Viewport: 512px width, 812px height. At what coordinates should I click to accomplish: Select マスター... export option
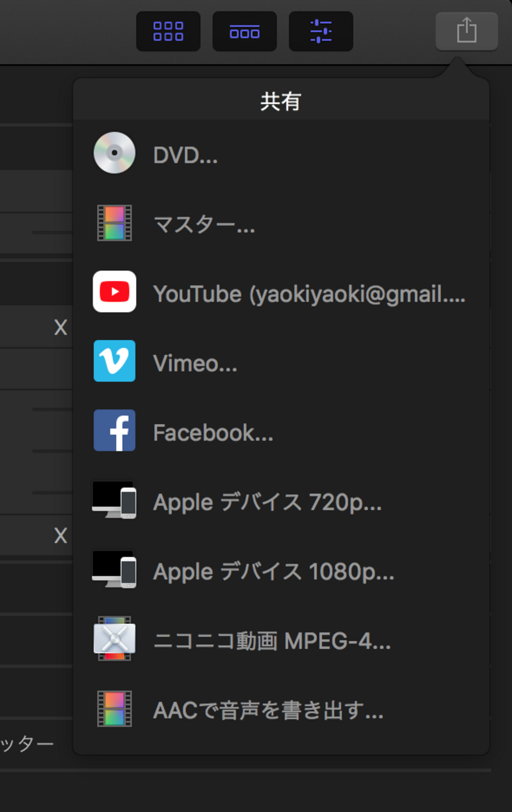tap(281, 224)
